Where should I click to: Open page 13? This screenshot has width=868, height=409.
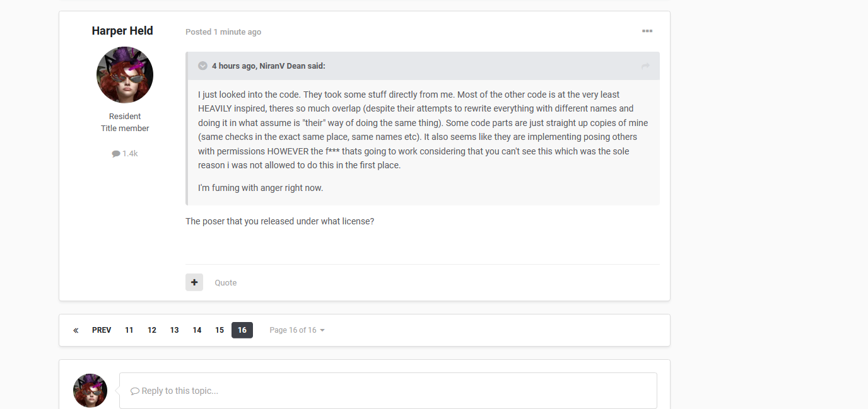pyautogui.click(x=175, y=330)
